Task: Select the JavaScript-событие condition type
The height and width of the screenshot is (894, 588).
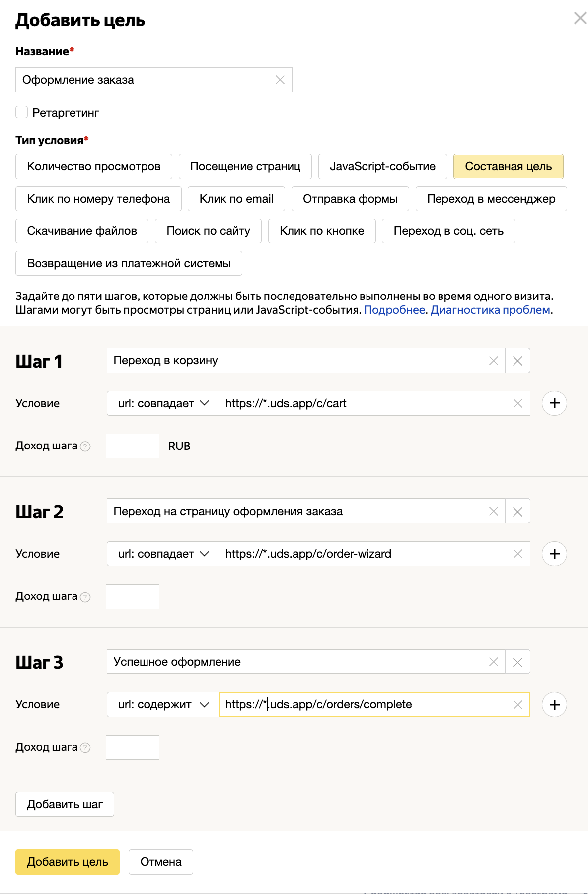Action: pos(382,166)
